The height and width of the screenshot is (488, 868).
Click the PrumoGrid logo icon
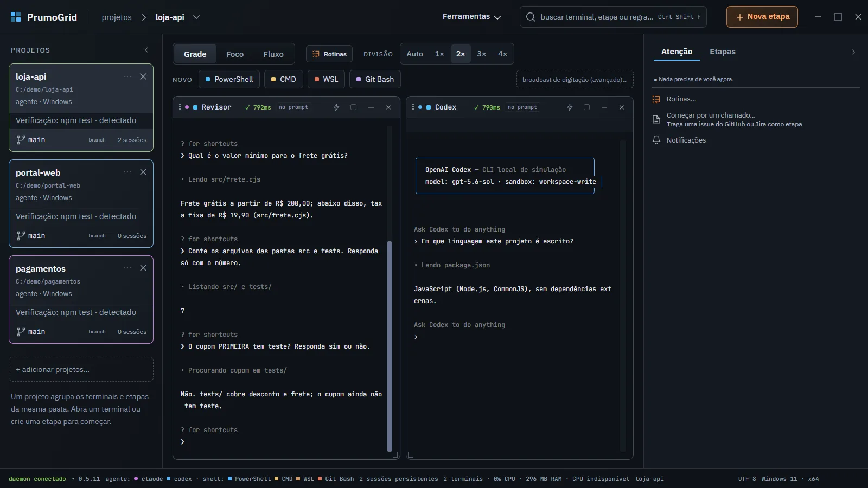(x=16, y=17)
